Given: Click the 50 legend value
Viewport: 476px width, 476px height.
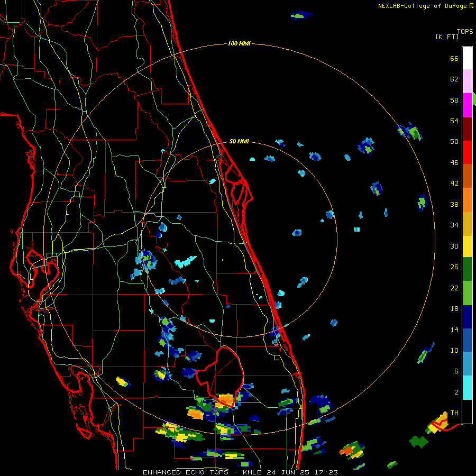Looking at the screenshot, I should (x=454, y=142).
